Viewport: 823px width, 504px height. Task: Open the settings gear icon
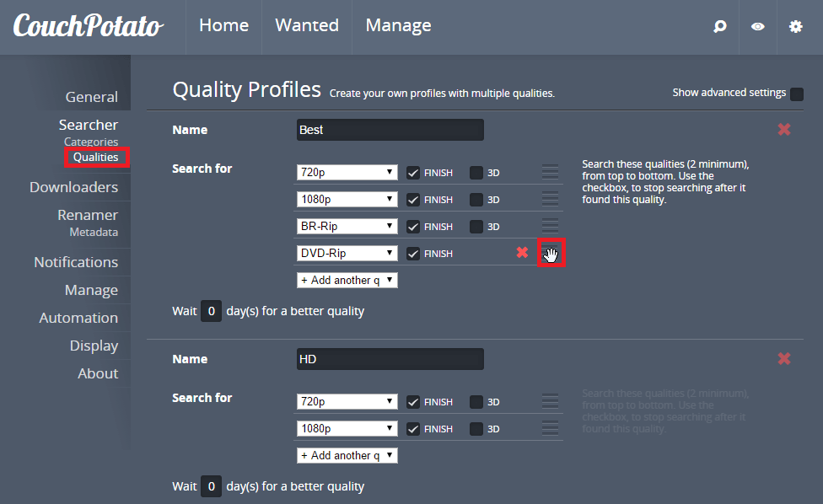point(795,26)
